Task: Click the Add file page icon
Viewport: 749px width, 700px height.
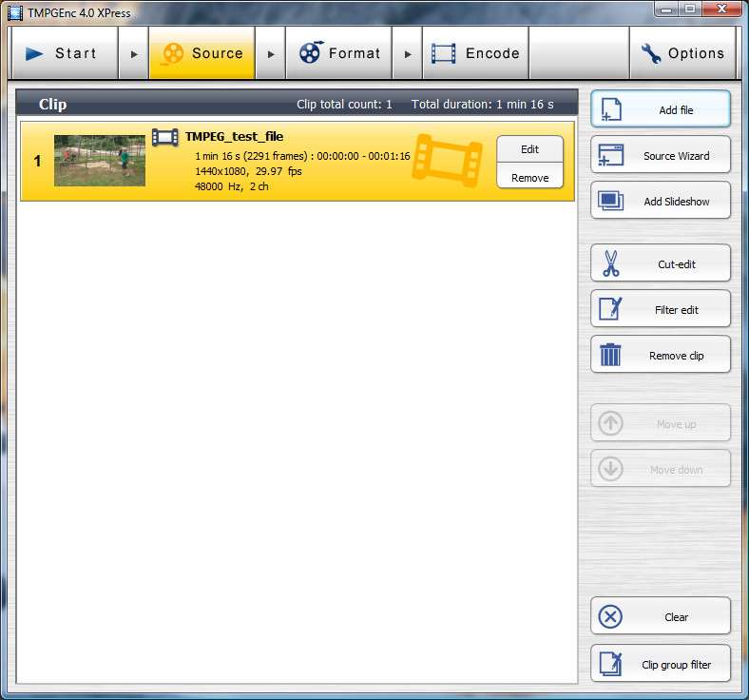Action: tap(611, 109)
